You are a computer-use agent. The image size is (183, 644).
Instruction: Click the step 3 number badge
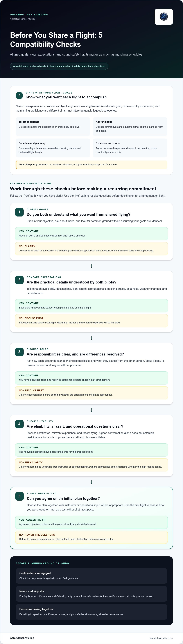click(x=19, y=352)
